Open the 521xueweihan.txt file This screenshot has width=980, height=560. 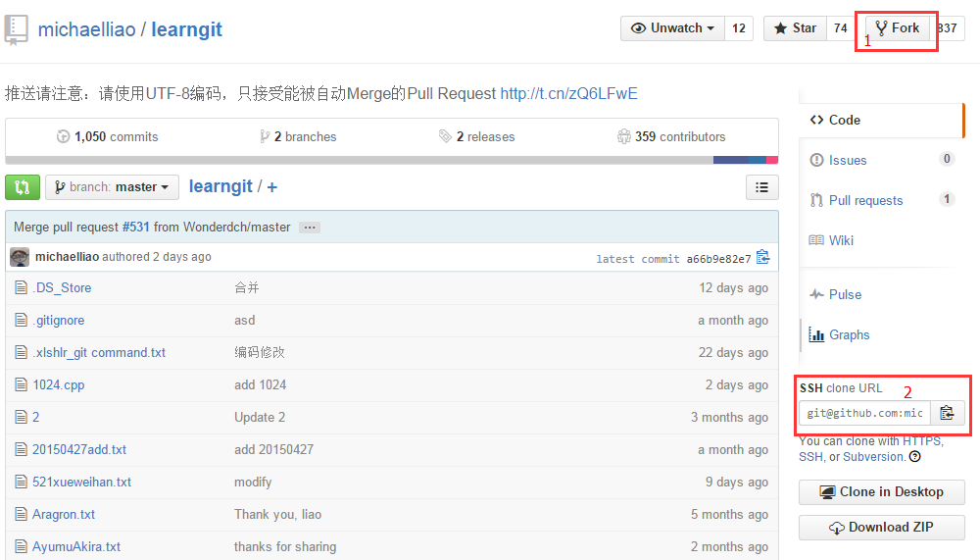(82, 483)
